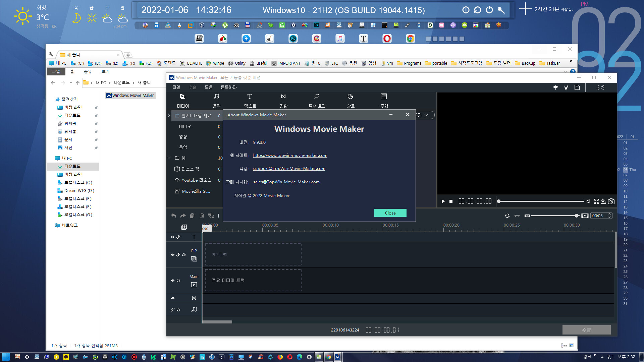This screenshot has height=362, width=644.
Task: Click the export button at bottom right
Action: click(x=586, y=330)
